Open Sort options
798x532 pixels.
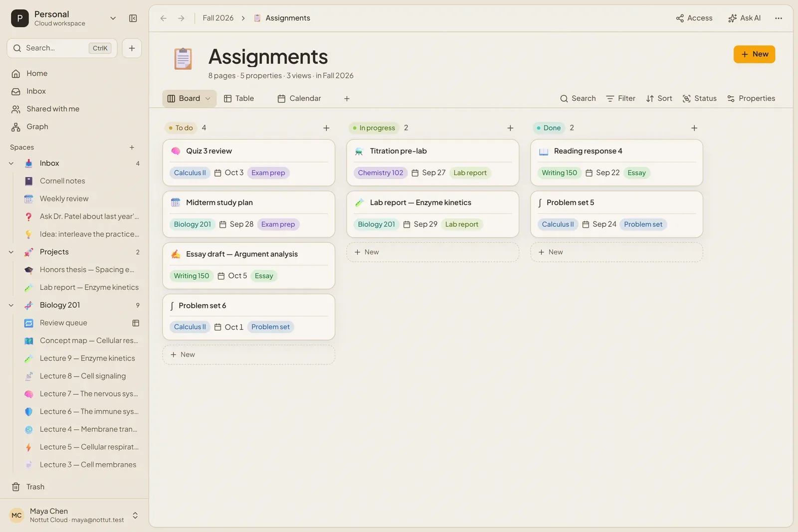pyautogui.click(x=659, y=99)
